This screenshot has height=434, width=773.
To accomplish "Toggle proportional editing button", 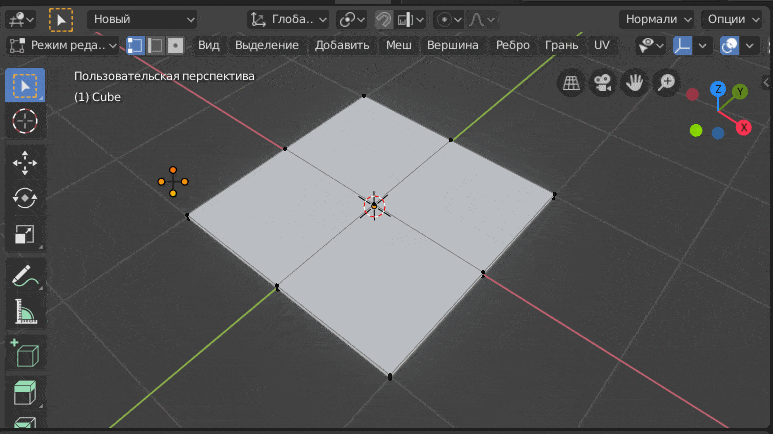I will (444, 20).
